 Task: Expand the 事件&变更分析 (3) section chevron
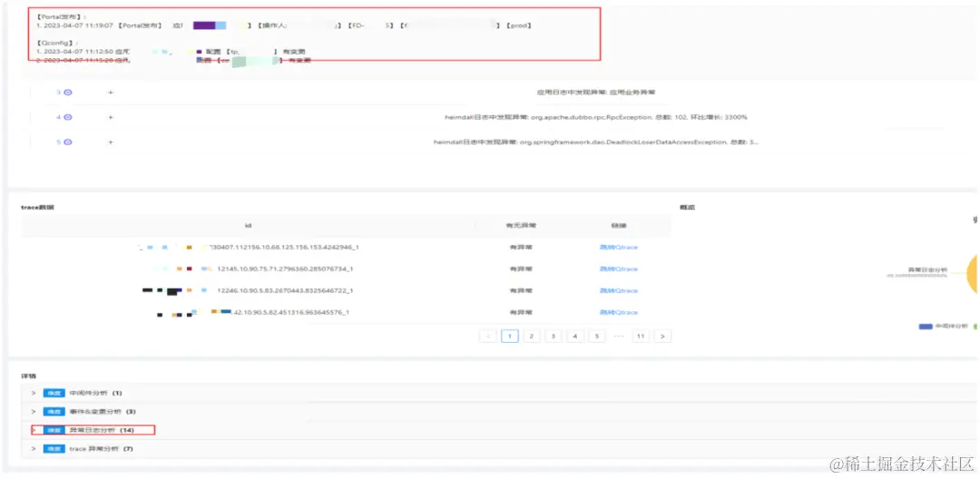tap(34, 412)
